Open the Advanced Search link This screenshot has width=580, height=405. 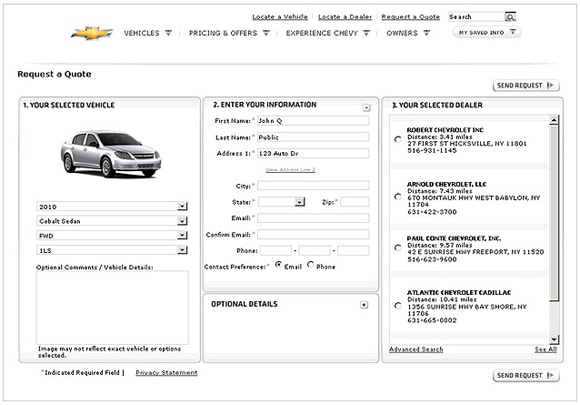416,349
